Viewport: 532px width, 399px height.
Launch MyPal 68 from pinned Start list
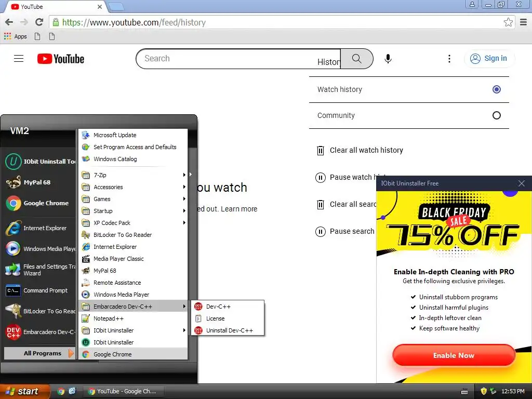click(40, 182)
